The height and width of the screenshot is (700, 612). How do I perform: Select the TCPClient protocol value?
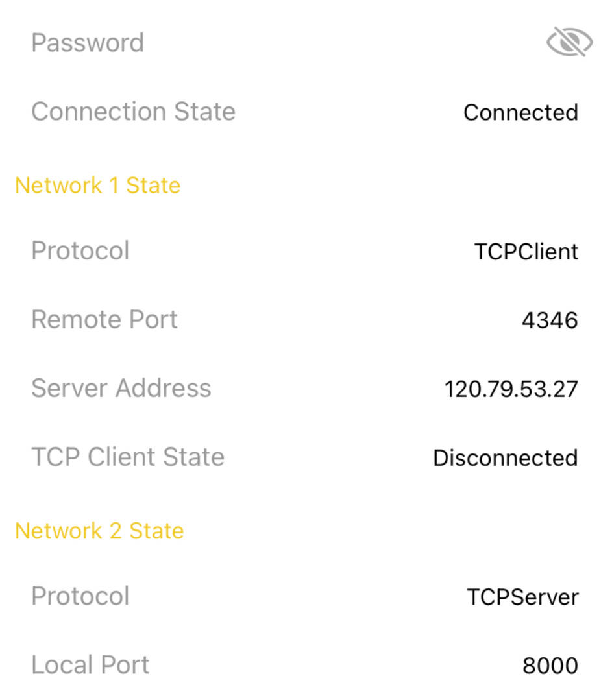tap(526, 251)
